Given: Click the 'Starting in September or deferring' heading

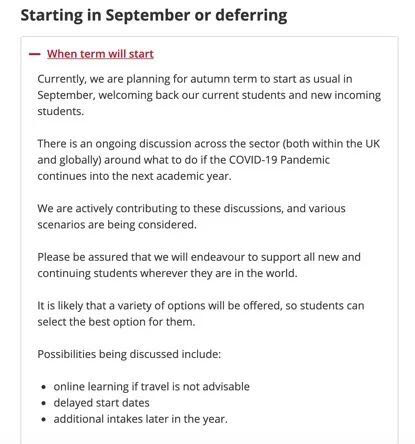Looking at the screenshot, I should (x=154, y=15).
